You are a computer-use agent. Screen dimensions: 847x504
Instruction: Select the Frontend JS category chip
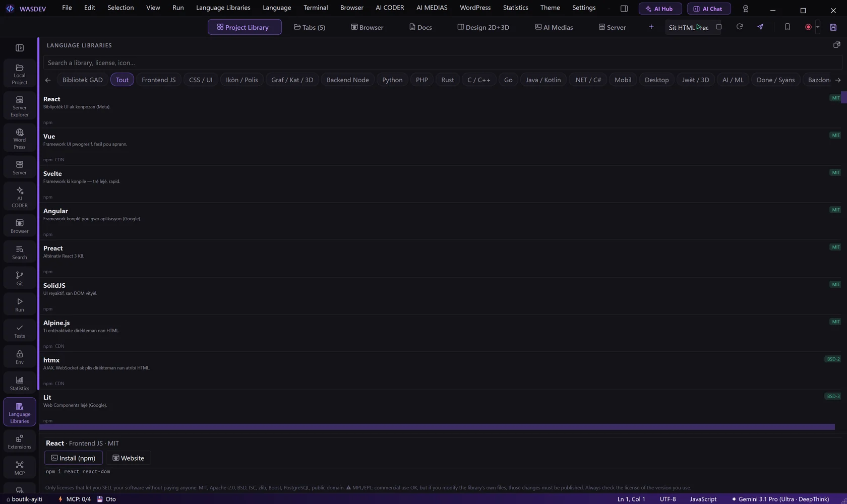pos(159,80)
